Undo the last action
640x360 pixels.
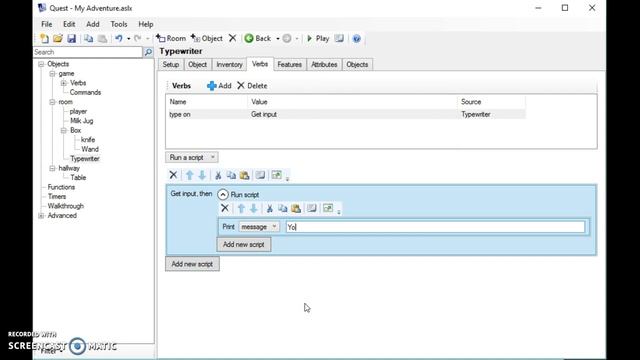pyautogui.click(x=119, y=38)
